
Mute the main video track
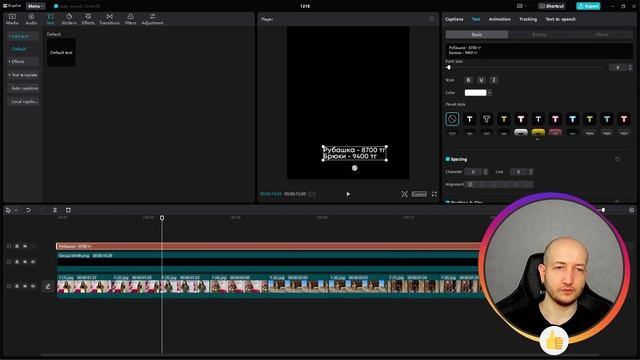pyautogui.click(x=33, y=286)
